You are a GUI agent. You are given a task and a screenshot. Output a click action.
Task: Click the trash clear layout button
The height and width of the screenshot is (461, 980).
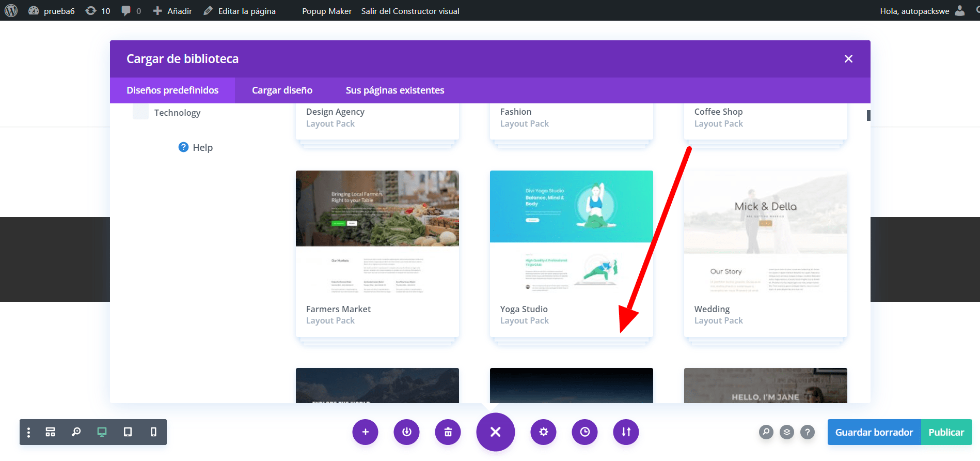pos(448,432)
